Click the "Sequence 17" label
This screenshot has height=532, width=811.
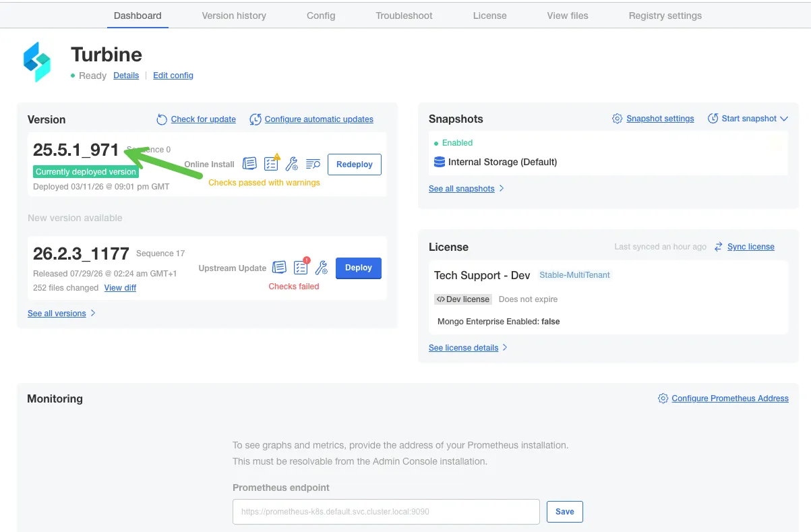160,254
